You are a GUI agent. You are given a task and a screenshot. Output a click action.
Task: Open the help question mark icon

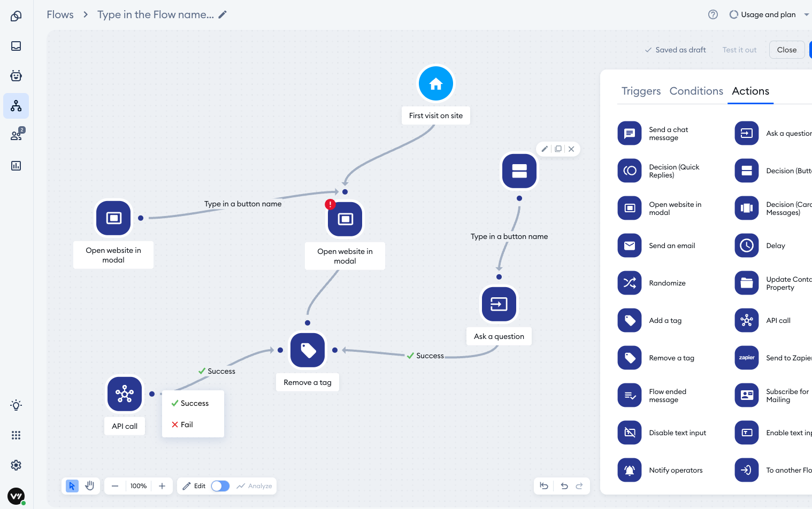[x=713, y=14]
